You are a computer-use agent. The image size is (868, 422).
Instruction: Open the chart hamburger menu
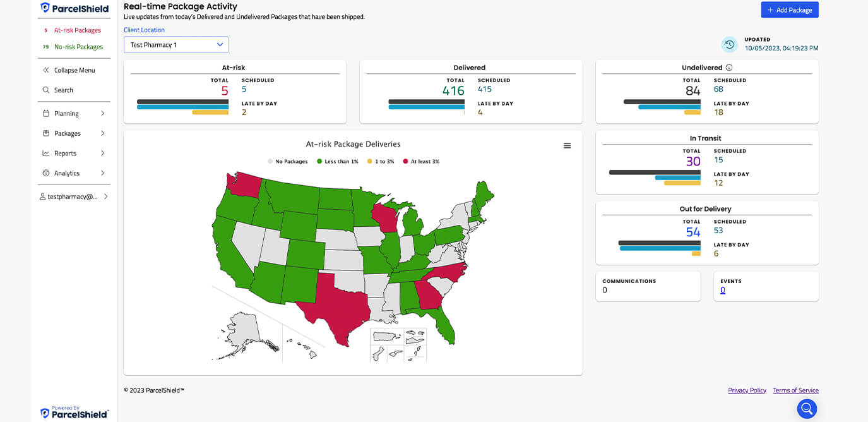[x=567, y=146]
